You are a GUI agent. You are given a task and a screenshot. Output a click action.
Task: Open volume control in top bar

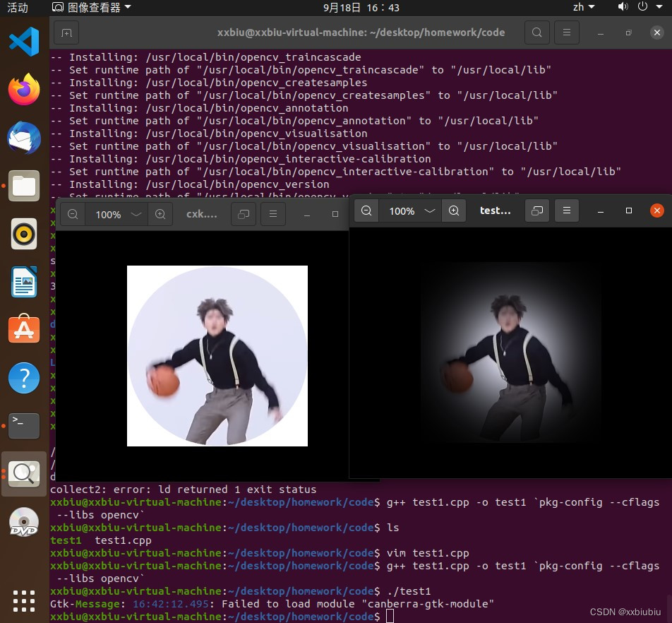click(x=623, y=7)
